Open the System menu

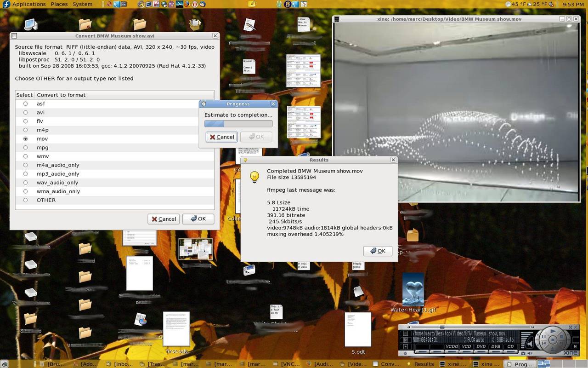click(x=83, y=4)
